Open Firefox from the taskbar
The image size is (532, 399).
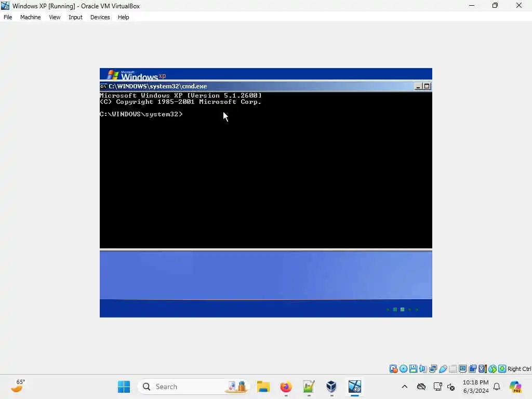tap(286, 387)
